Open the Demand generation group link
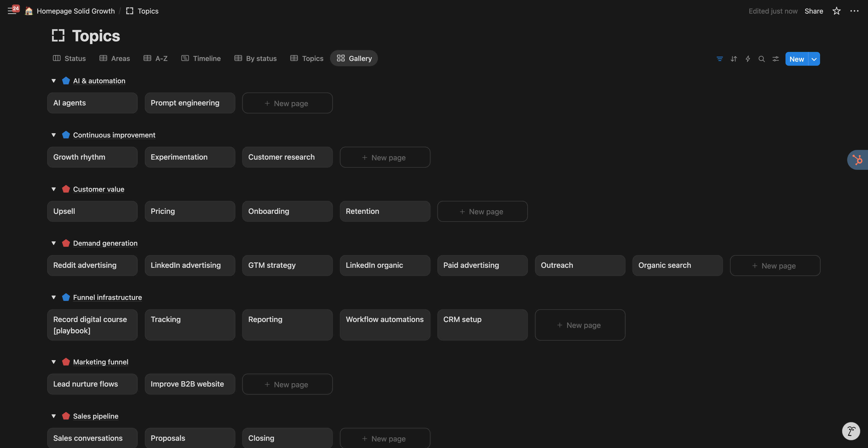 [x=105, y=243]
